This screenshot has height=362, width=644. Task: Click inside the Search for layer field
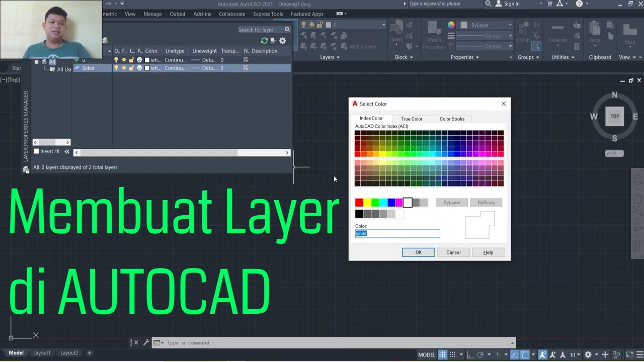pyautogui.click(x=260, y=30)
